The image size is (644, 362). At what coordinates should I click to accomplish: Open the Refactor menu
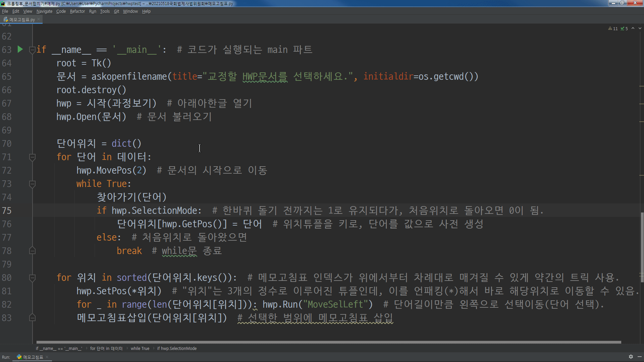tap(77, 11)
